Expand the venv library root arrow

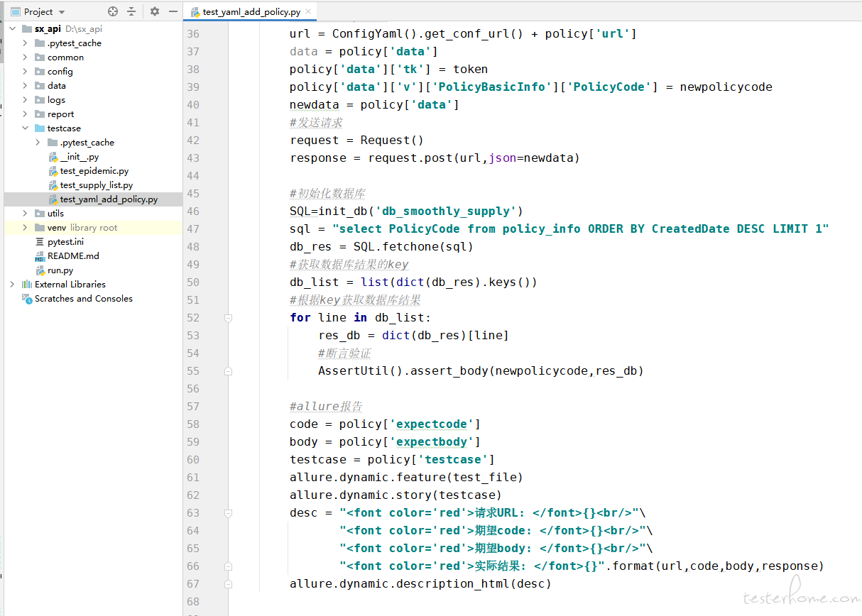[x=25, y=228]
